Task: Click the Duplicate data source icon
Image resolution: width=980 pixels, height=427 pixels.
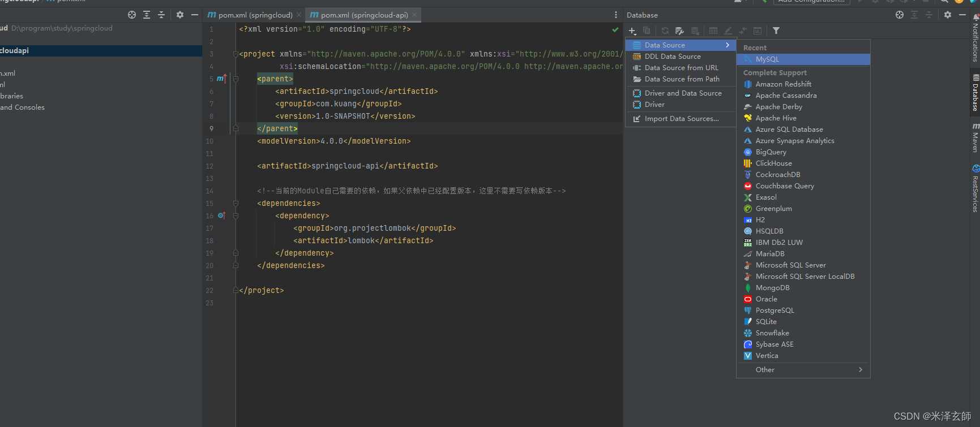Action: pyautogui.click(x=647, y=31)
